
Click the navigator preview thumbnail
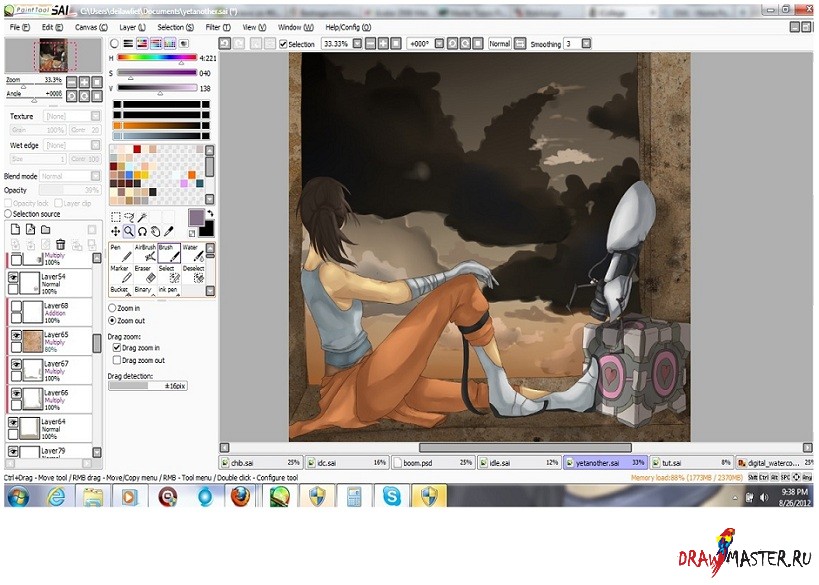pyautogui.click(x=53, y=55)
